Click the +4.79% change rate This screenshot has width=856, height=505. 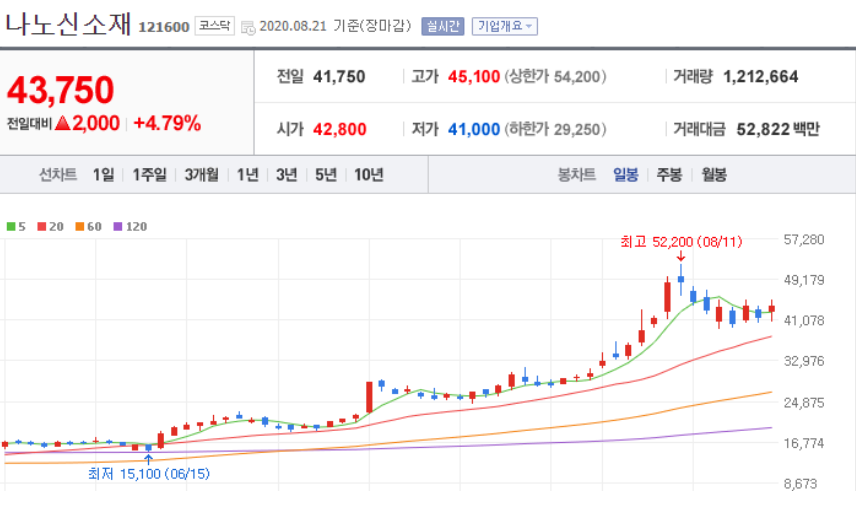point(167,123)
